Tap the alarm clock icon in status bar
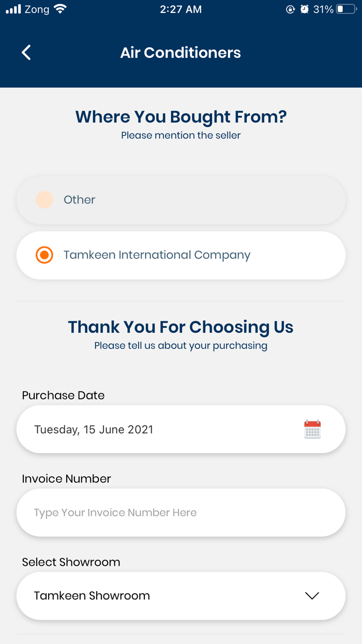The image size is (362, 644). [305, 9]
